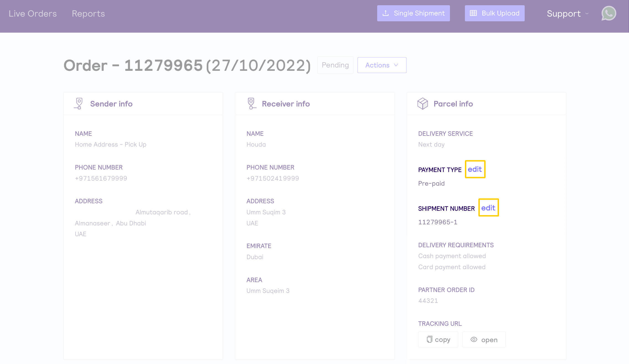Open WhatsApp chat icon
The height and width of the screenshot is (364, 629).
click(x=609, y=13)
